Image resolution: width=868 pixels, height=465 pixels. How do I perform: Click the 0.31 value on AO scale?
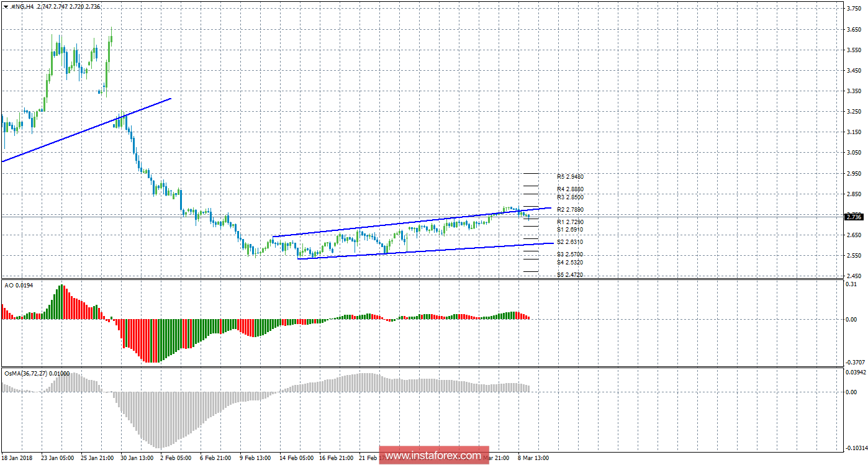[852, 284]
